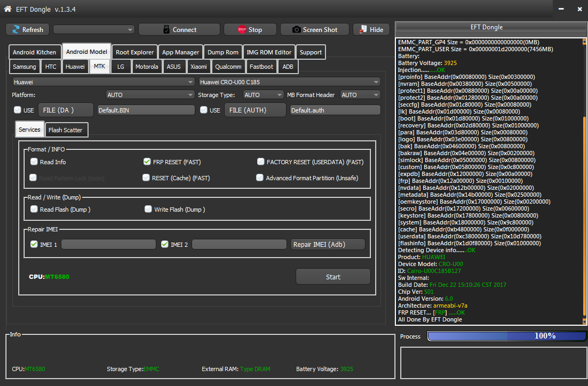Click the Repair IMEI (Adb) button

[x=328, y=244]
